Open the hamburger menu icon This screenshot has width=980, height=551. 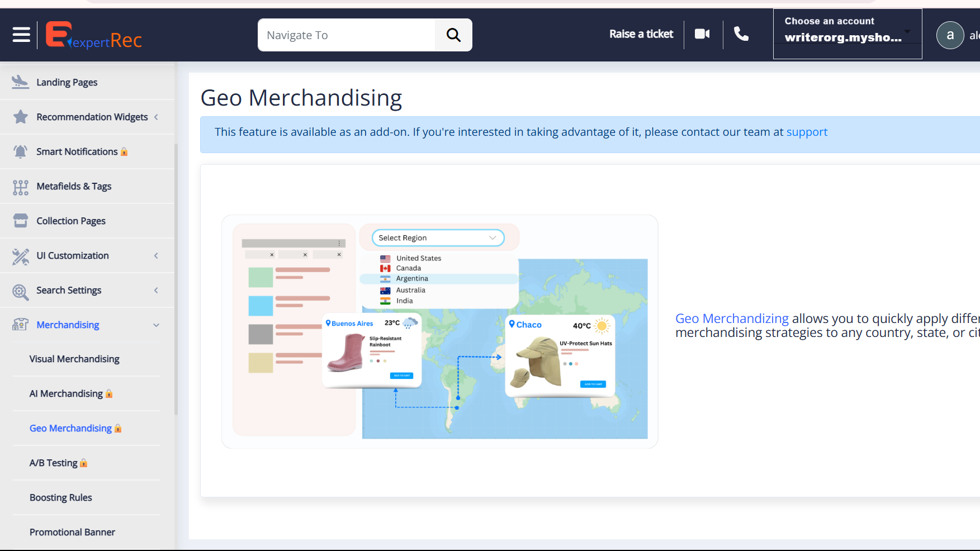(21, 35)
